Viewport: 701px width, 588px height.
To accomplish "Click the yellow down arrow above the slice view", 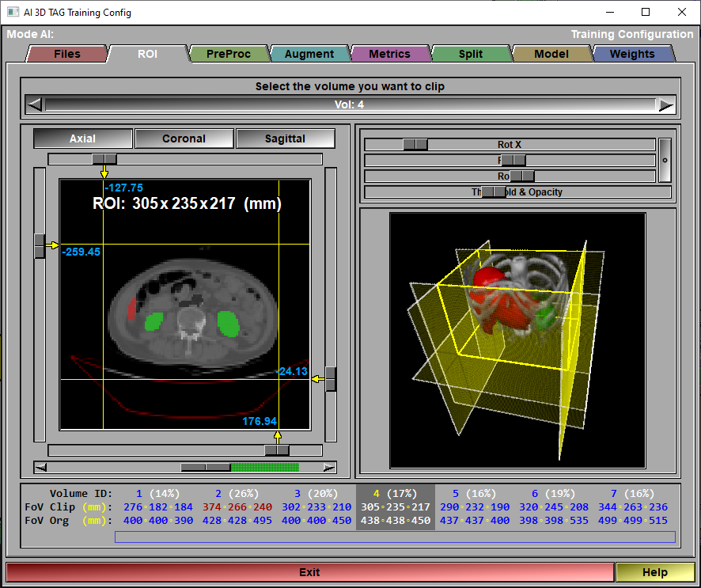I will coord(104,172).
